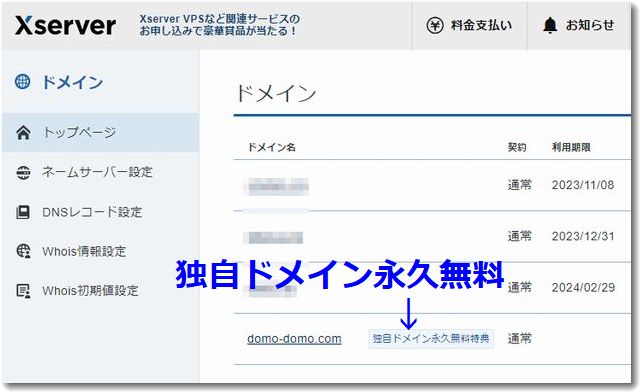Click the ドメイン page title
The width and height of the screenshot is (640, 392).
[276, 94]
